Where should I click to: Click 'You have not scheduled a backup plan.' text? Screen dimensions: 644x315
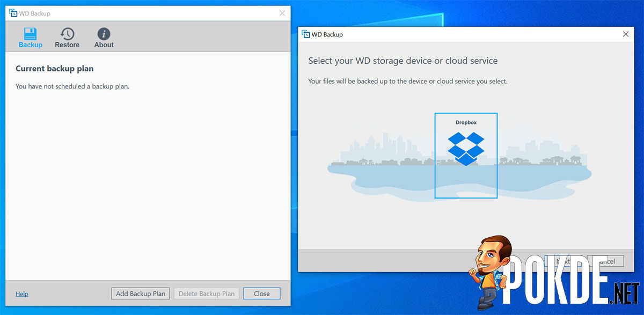pos(72,86)
